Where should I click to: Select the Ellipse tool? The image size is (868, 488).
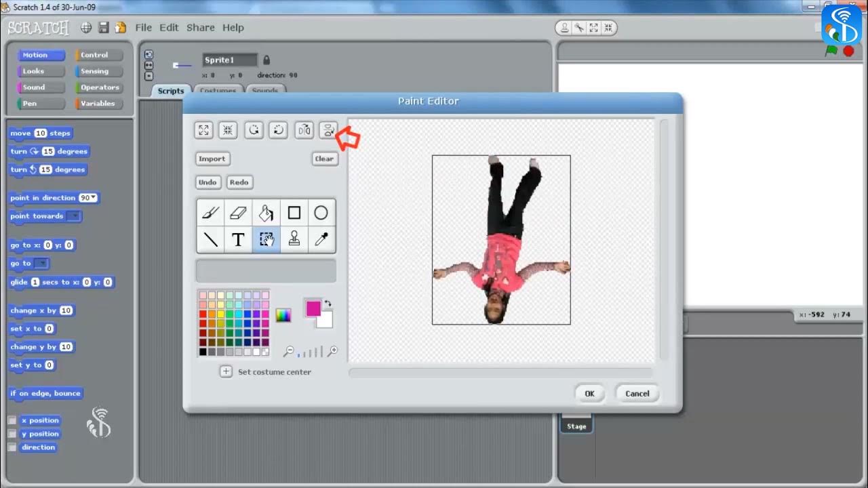pos(321,213)
